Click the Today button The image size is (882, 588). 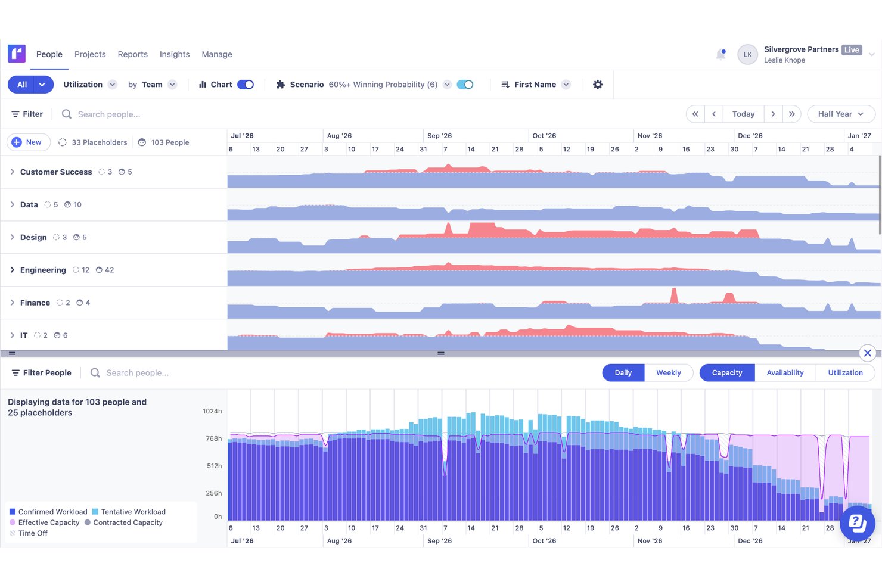pyautogui.click(x=743, y=114)
